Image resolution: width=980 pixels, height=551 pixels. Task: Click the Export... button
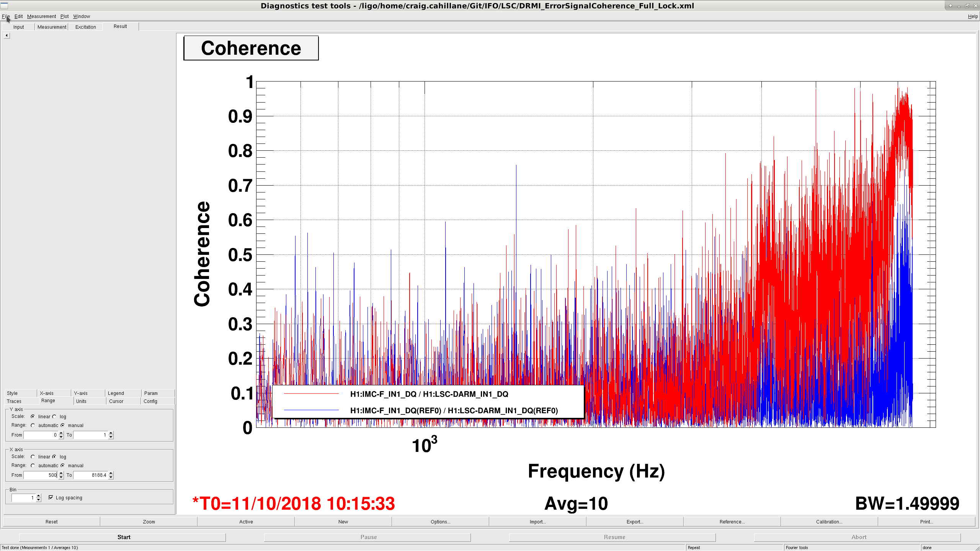click(x=635, y=522)
